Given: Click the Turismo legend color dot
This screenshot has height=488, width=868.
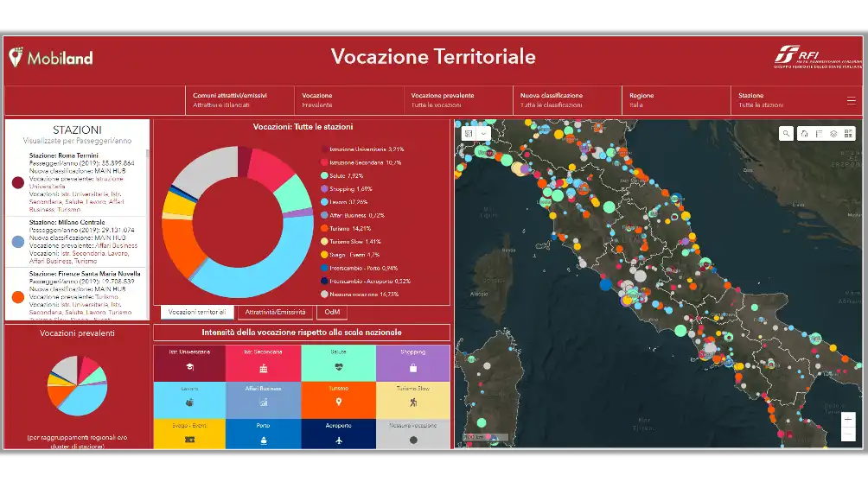Looking at the screenshot, I should click(x=324, y=228).
